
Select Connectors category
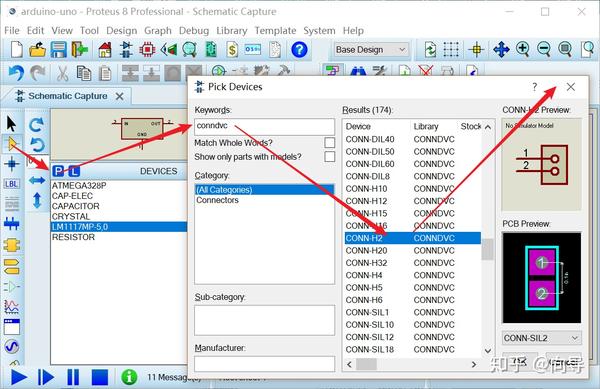click(x=217, y=200)
